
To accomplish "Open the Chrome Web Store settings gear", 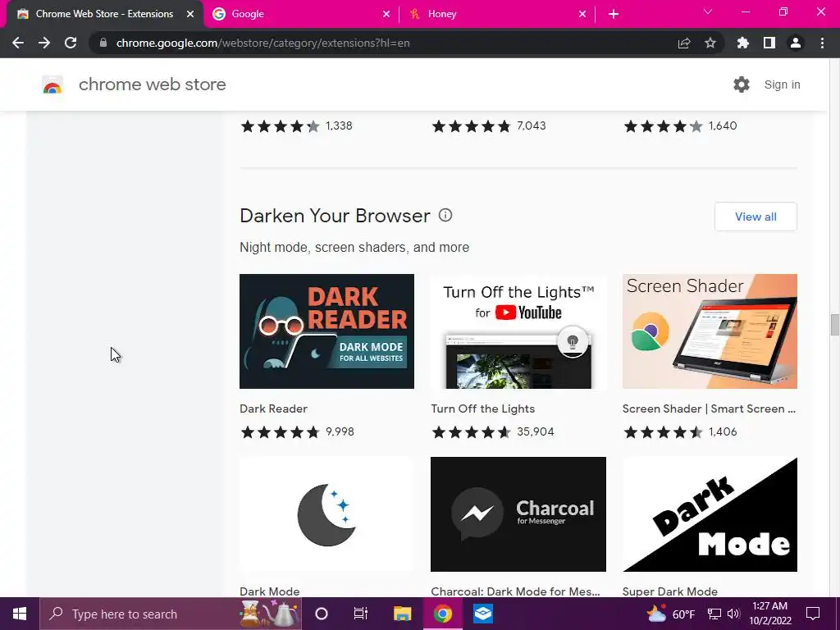I will pos(742,84).
